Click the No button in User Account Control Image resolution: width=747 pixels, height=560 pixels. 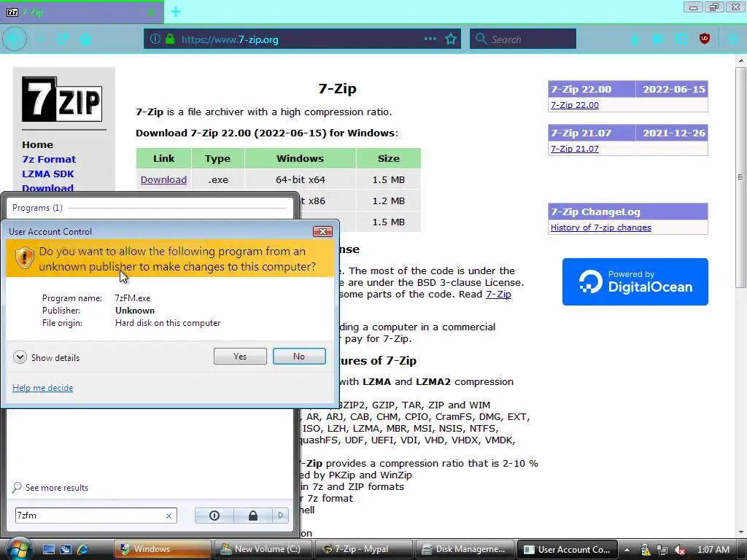(299, 356)
